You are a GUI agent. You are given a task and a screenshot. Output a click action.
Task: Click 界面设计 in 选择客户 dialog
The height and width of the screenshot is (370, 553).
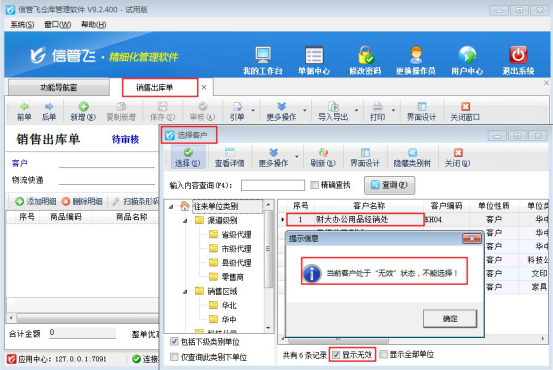[365, 158]
